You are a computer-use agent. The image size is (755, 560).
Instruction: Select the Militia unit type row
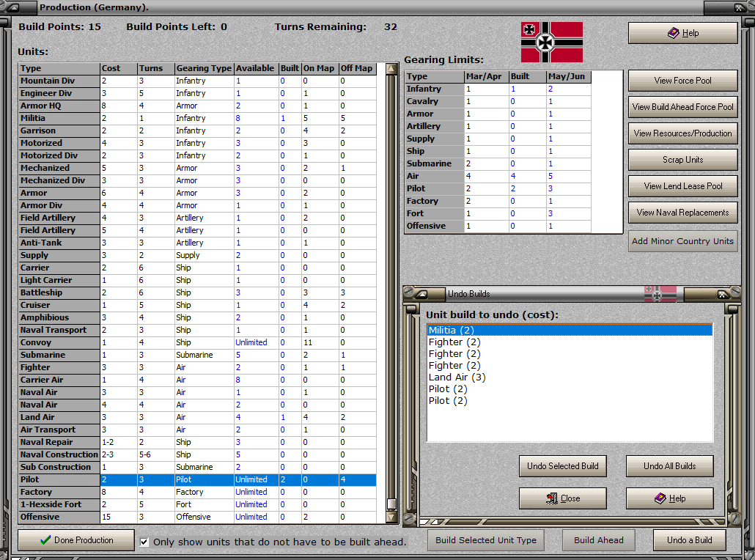click(x=197, y=119)
